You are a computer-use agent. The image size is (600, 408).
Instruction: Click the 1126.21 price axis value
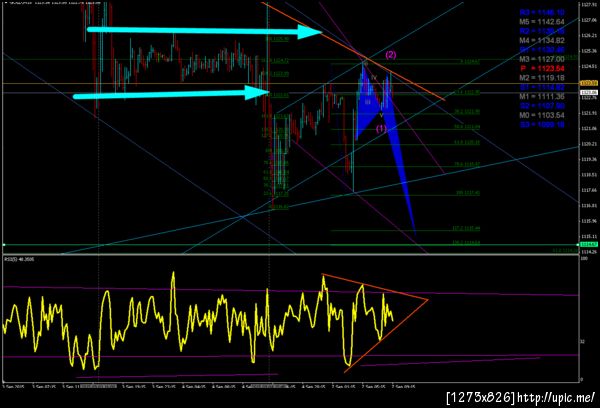589,35
